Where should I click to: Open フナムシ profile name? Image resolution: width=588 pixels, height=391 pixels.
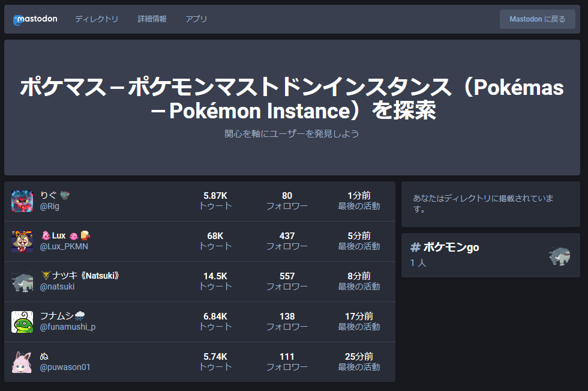(56, 316)
